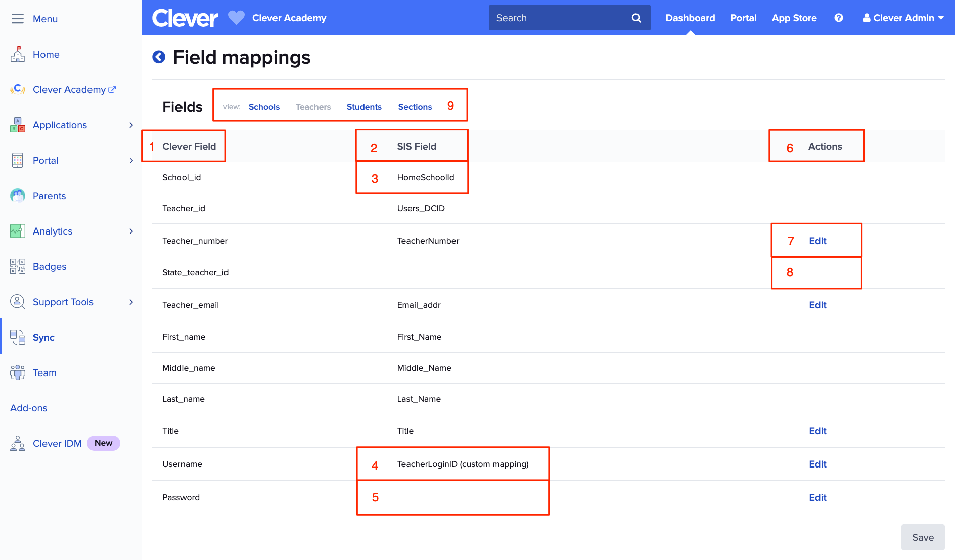
Task: Click inside the Search input field
Action: click(x=556, y=18)
